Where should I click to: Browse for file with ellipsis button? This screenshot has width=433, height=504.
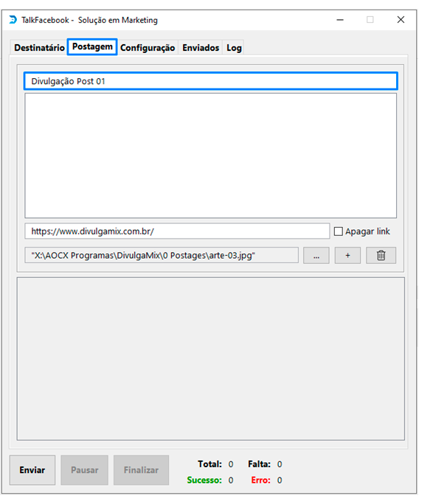coord(316,256)
